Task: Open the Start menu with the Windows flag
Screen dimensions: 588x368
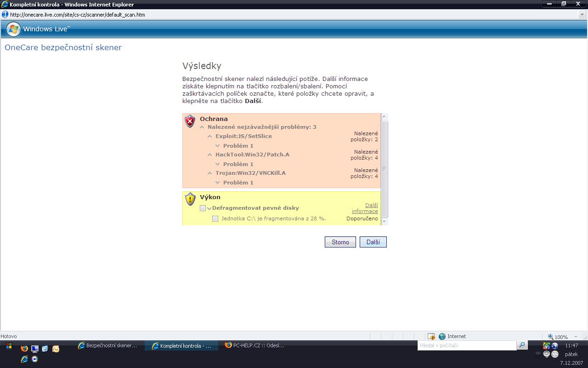Action: 9,346
